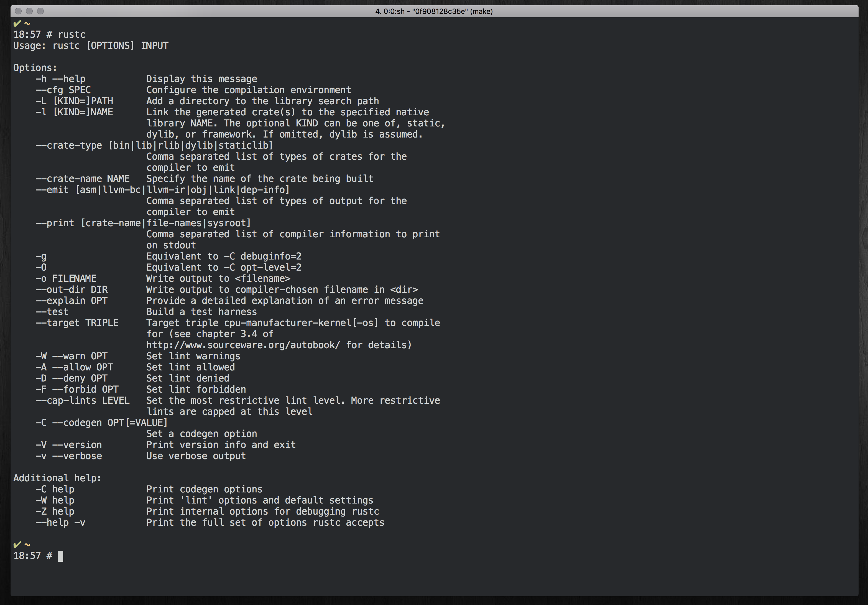Click the "--help -v" entry text
Image resolution: width=868 pixels, height=605 pixels.
point(60,523)
